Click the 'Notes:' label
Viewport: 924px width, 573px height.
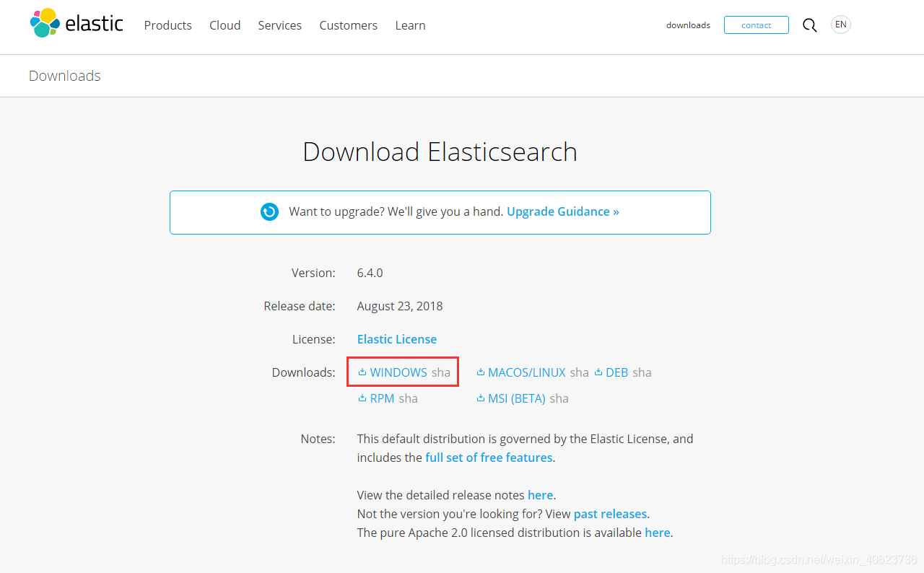pyautogui.click(x=318, y=439)
